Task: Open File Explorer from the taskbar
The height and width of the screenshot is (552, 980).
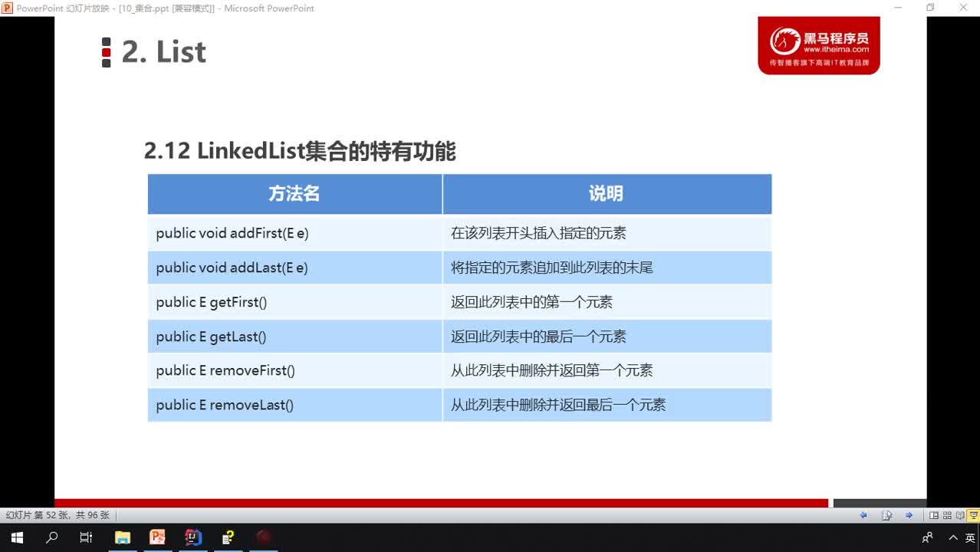Action: click(123, 537)
